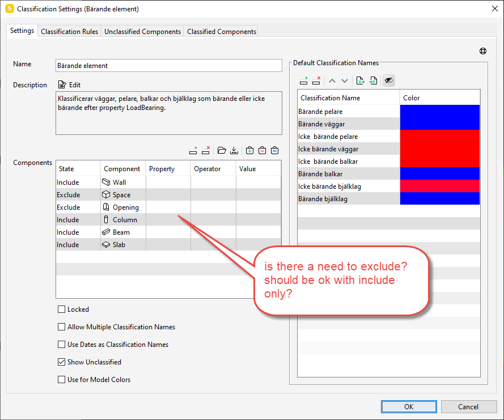Move classification name down arrow
The width and height of the screenshot is (504, 420).
pos(345,80)
